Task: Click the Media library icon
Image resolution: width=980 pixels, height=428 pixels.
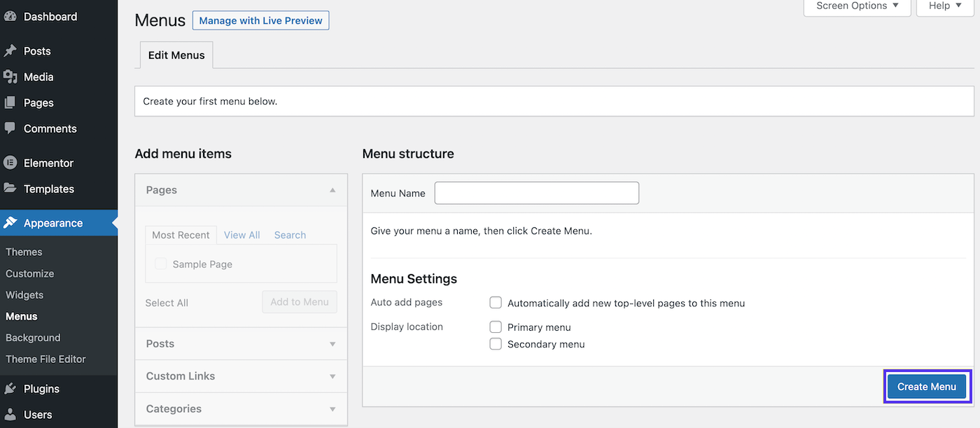Action: (10, 77)
